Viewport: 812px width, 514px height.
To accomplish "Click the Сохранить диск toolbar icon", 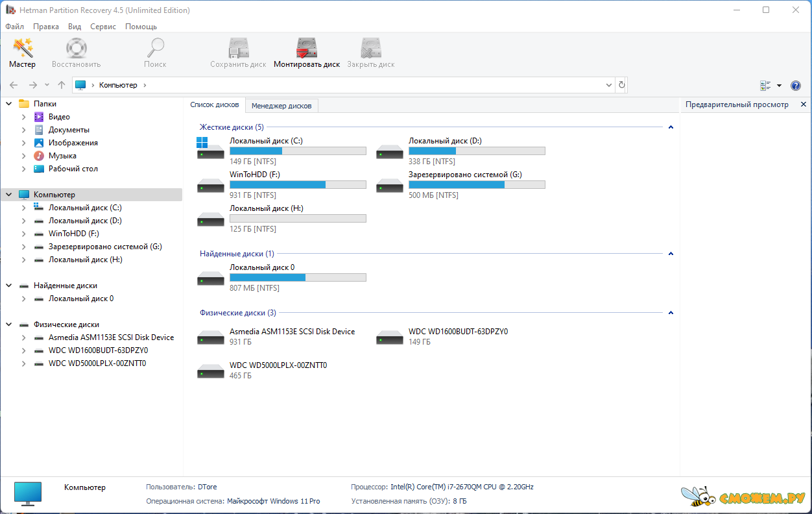I will [x=239, y=49].
